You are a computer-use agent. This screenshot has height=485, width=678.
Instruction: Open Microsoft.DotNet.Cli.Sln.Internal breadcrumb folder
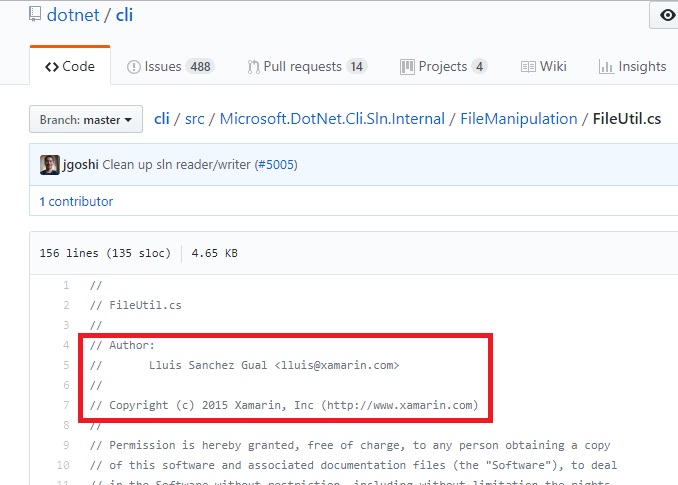[x=332, y=119]
